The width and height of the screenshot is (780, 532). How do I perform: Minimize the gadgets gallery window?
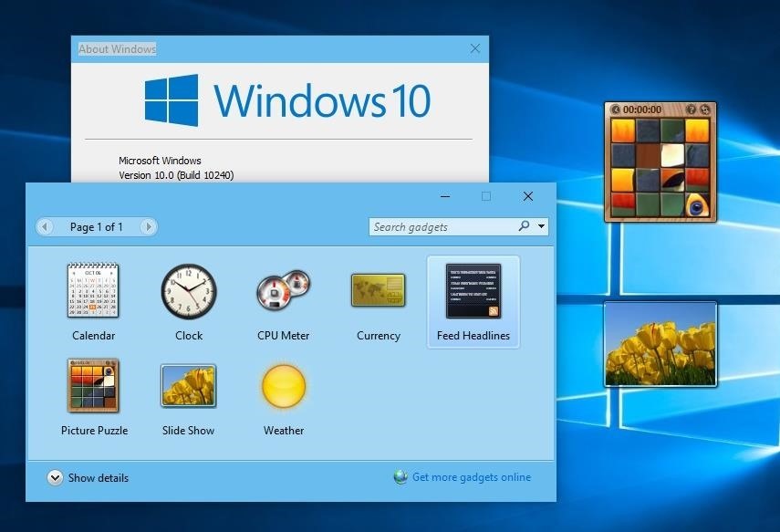pyautogui.click(x=445, y=196)
